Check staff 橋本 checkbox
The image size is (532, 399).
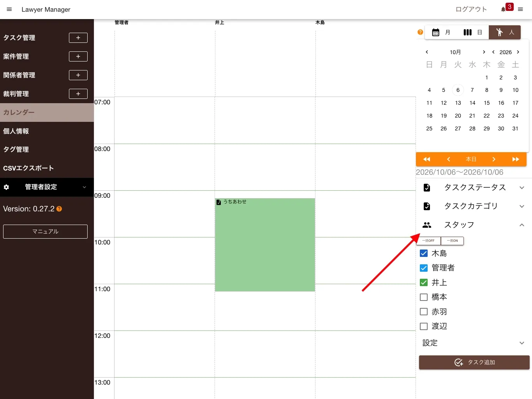coord(424,297)
